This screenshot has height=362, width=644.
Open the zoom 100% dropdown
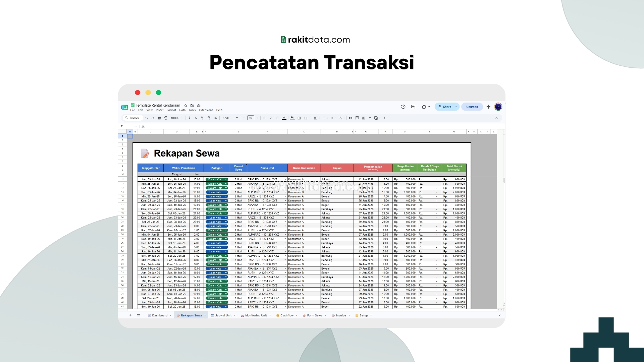coord(177,118)
